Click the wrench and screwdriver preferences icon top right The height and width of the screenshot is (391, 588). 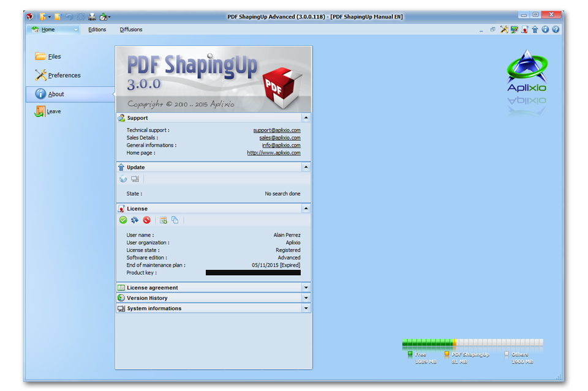pyautogui.click(x=504, y=29)
